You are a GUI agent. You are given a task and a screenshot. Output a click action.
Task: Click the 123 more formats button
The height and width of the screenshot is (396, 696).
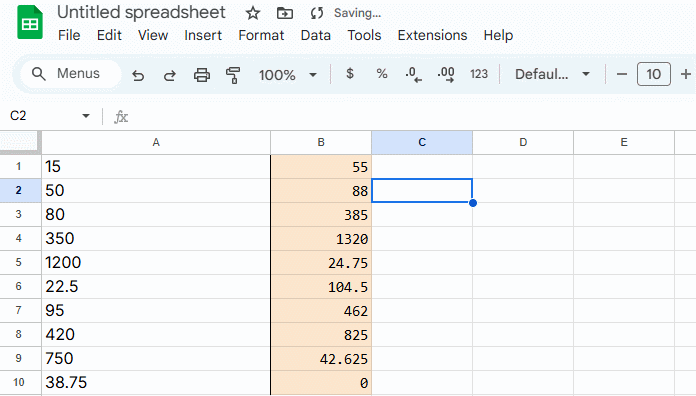[x=479, y=74]
